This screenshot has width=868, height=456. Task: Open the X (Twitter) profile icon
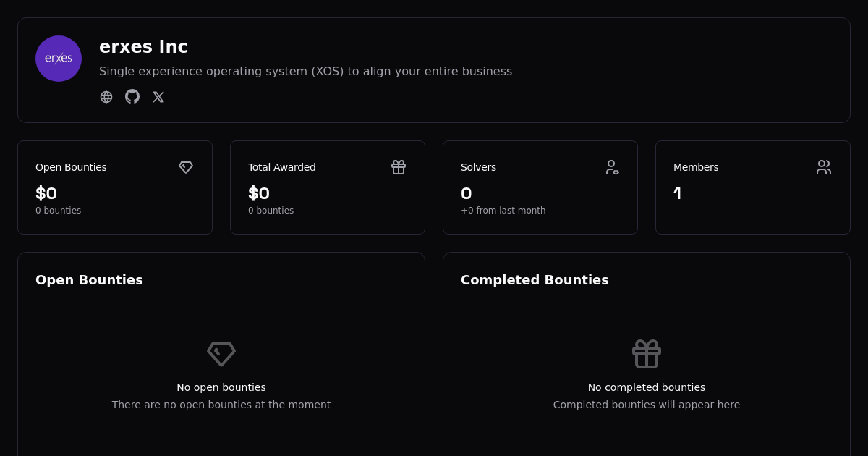tap(158, 96)
